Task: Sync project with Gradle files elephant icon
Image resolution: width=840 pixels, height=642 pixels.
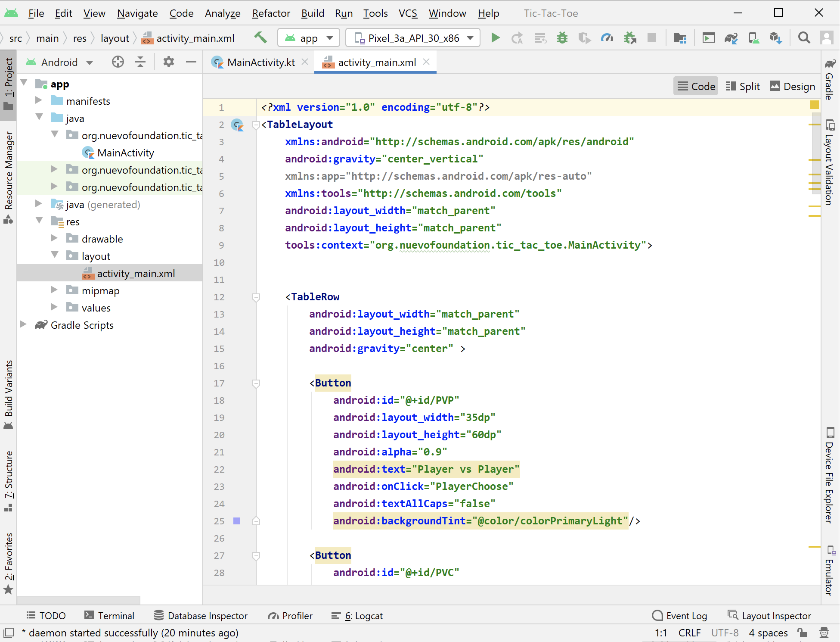Action: pos(731,37)
